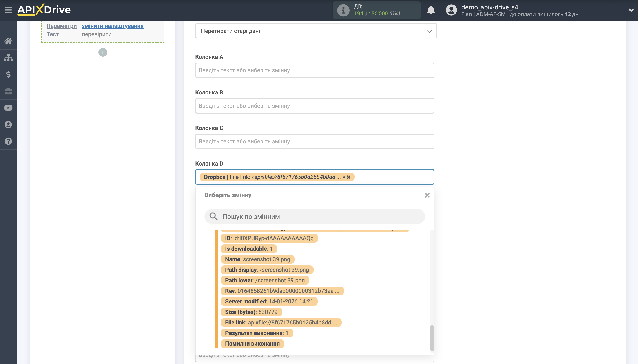Switch to the Параметри tab

click(61, 26)
